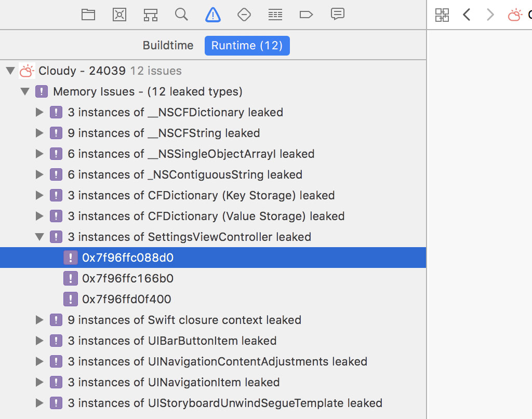Open the Test navigator diamond icon
This screenshot has width=532, height=419.
pos(244,15)
